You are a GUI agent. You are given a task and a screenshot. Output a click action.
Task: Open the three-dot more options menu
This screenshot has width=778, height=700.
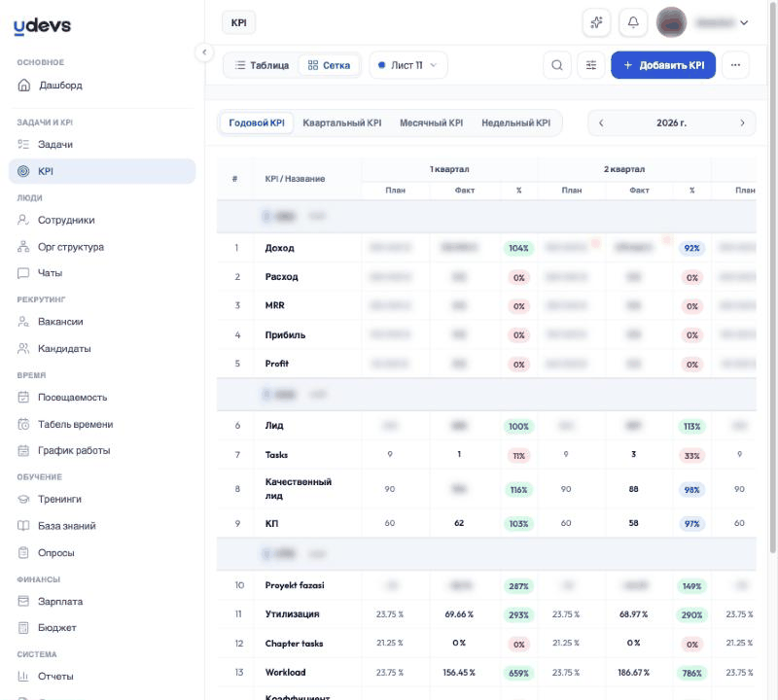pyautogui.click(x=735, y=65)
